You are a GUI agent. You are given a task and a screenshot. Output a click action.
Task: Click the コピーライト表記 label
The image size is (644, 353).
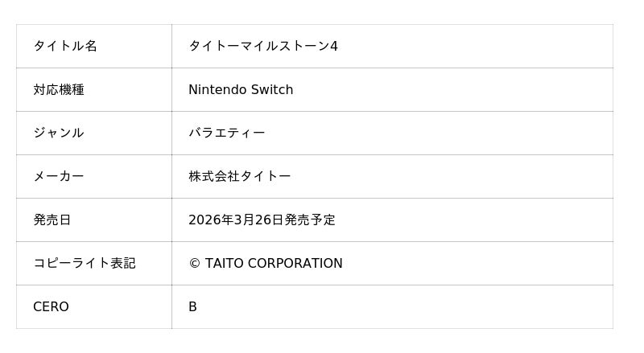click(85, 264)
